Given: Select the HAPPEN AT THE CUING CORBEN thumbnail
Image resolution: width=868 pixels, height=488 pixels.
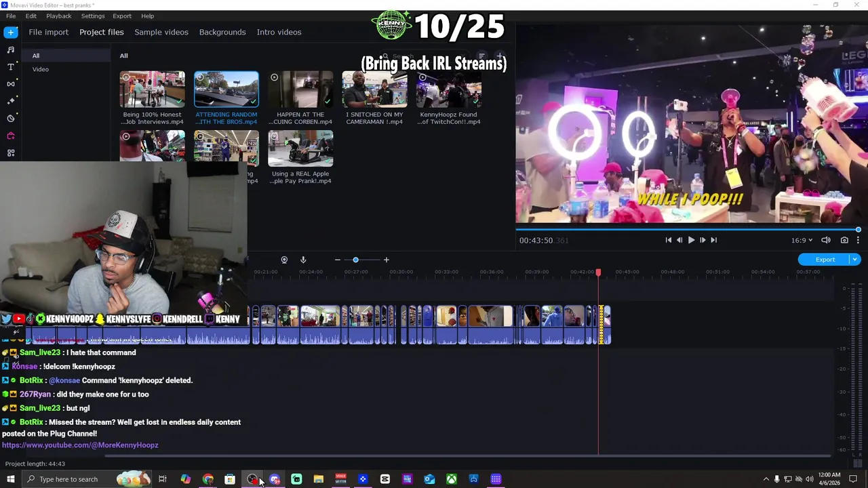Looking at the screenshot, I should tap(300, 89).
